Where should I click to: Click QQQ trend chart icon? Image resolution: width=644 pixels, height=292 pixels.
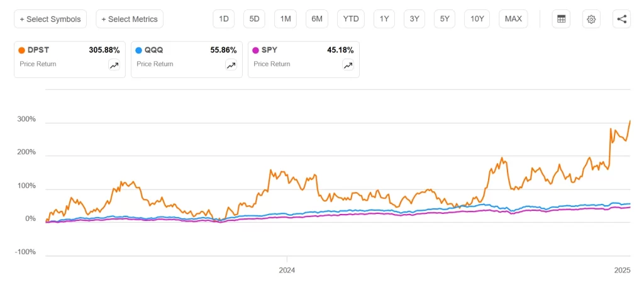(x=231, y=65)
